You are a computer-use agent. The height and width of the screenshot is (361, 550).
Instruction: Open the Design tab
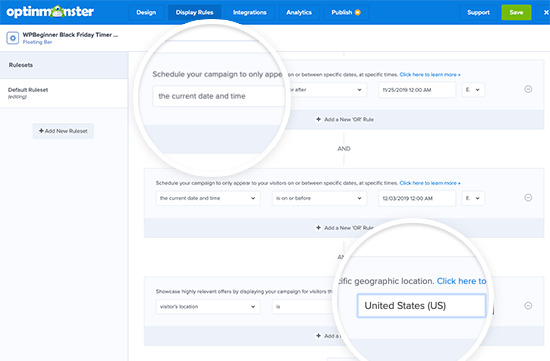pos(146,12)
